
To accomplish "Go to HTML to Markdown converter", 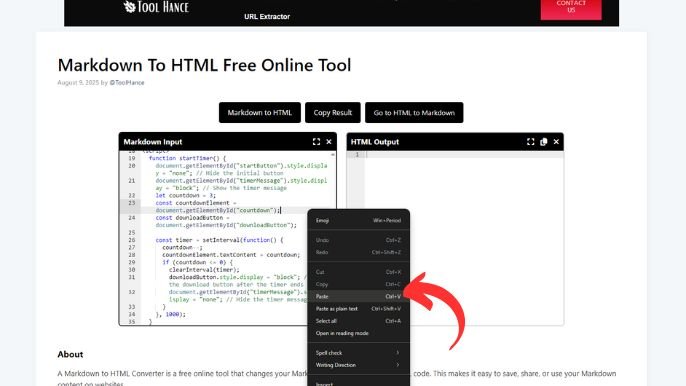I will pyautogui.click(x=414, y=112).
